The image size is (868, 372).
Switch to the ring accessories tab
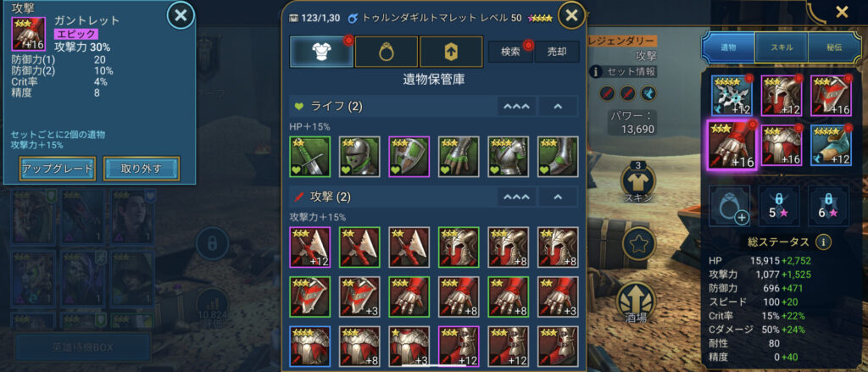(386, 52)
